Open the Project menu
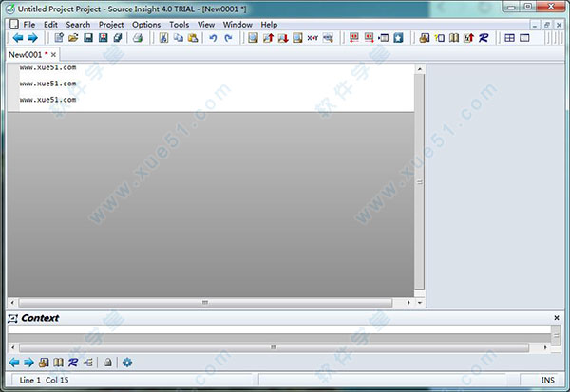Viewport: 570px width, 392px height. (x=111, y=25)
